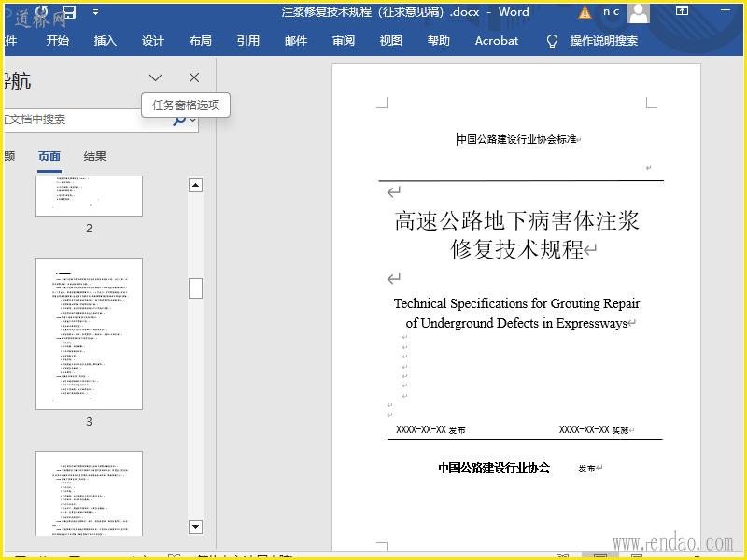The height and width of the screenshot is (560, 747).
Task: Click the Save icon in the title bar
Action: tap(69, 12)
